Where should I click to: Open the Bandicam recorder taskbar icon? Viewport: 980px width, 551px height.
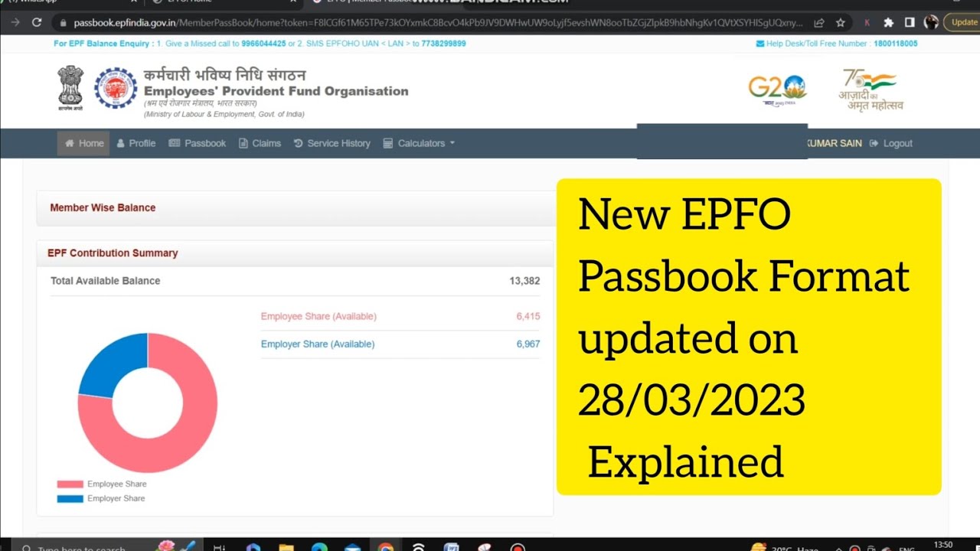click(x=518, y=547)
